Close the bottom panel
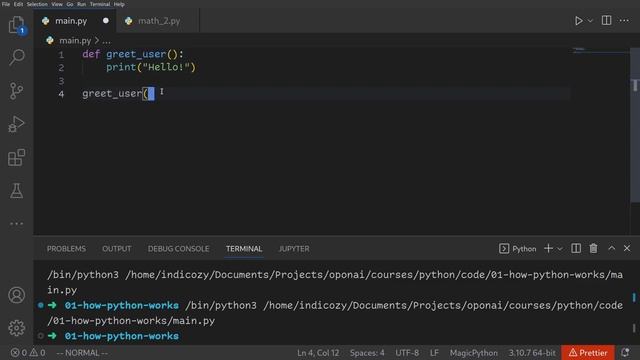This screenshot has width=640, height=360. point(627,248)
